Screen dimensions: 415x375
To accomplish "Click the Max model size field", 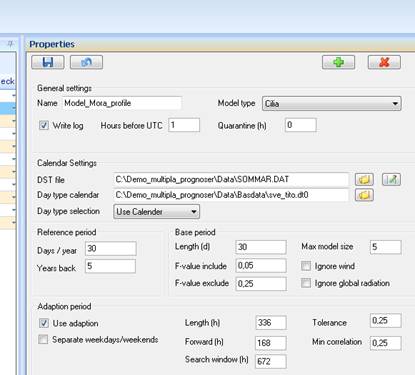I will pyautogui.click(x=386, y=247).
